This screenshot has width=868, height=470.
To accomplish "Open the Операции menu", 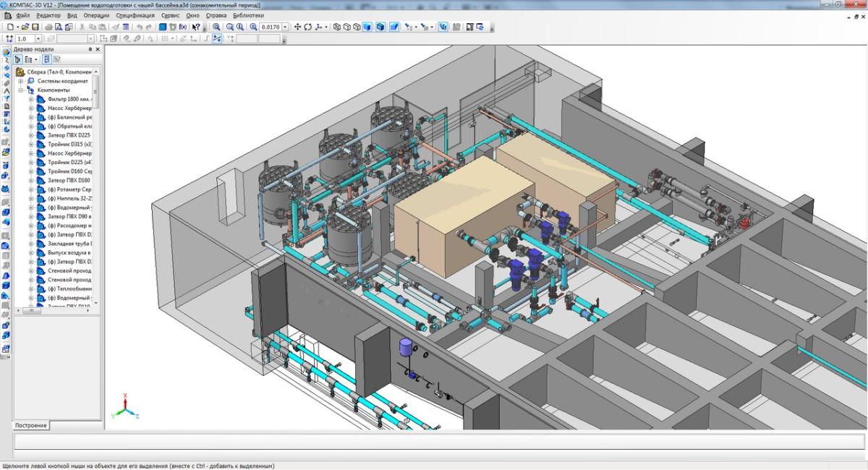I will 96,15.
